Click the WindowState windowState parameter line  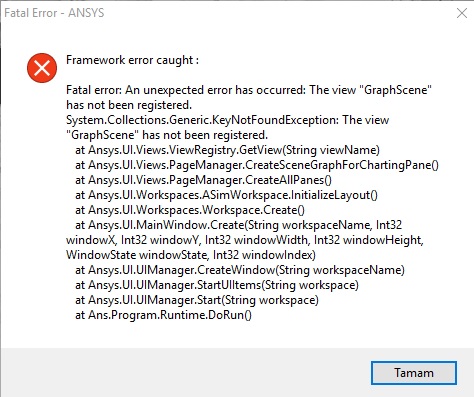pos(191,255)
